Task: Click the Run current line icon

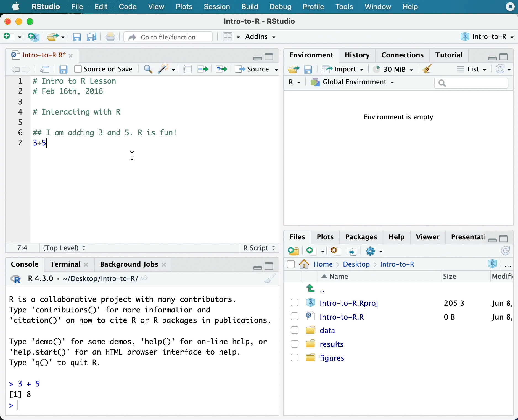Action: click(x=203, y=69)
